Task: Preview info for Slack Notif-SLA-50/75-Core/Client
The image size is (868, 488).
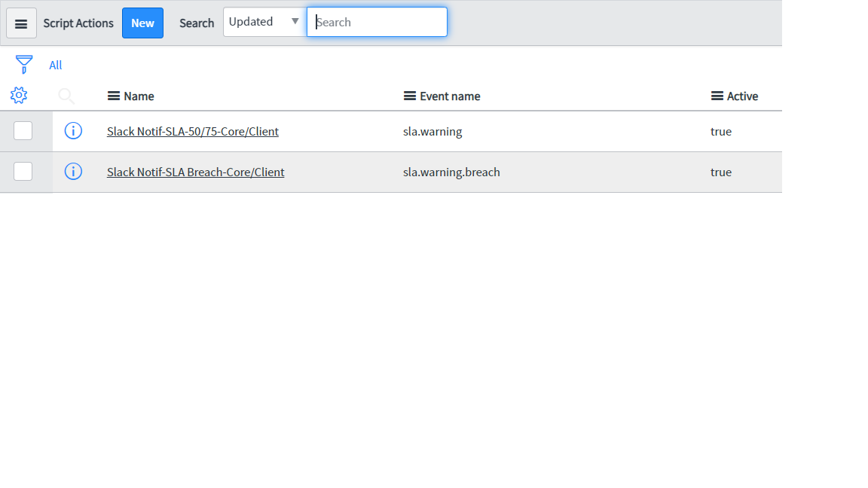Action: coord(73,131)
